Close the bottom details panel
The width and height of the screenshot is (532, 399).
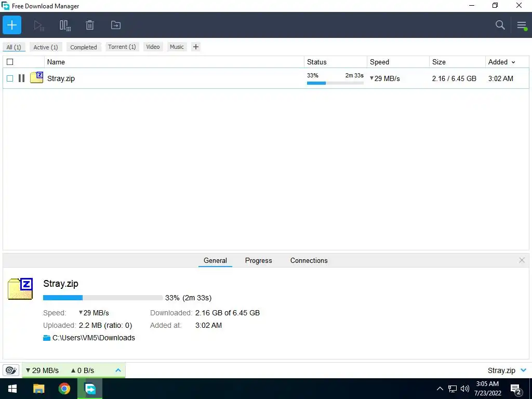coord(522,260)
